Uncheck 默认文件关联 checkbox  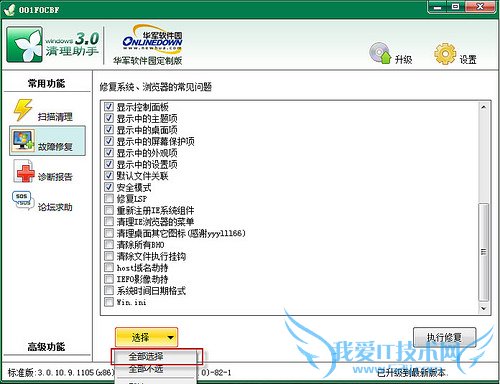(109, 175)
